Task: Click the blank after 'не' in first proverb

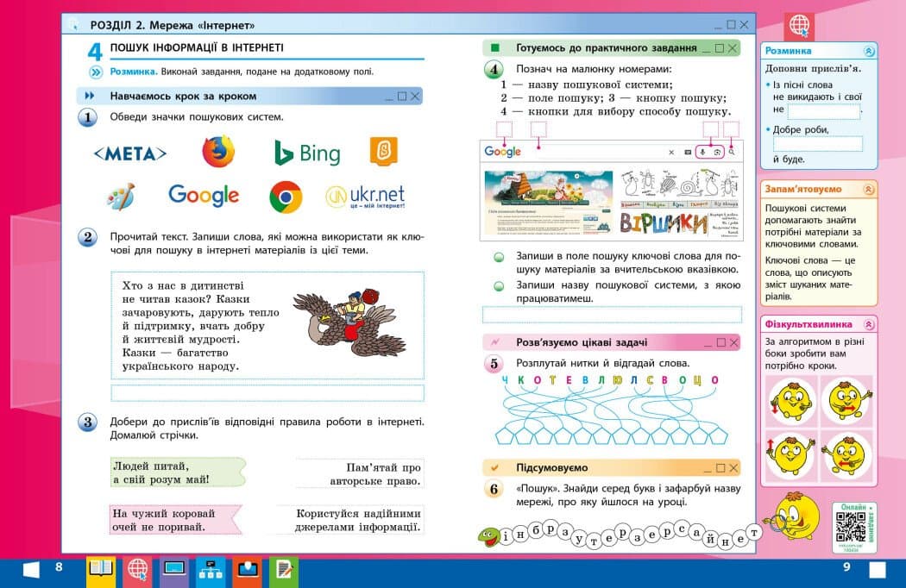Action: 823,110
